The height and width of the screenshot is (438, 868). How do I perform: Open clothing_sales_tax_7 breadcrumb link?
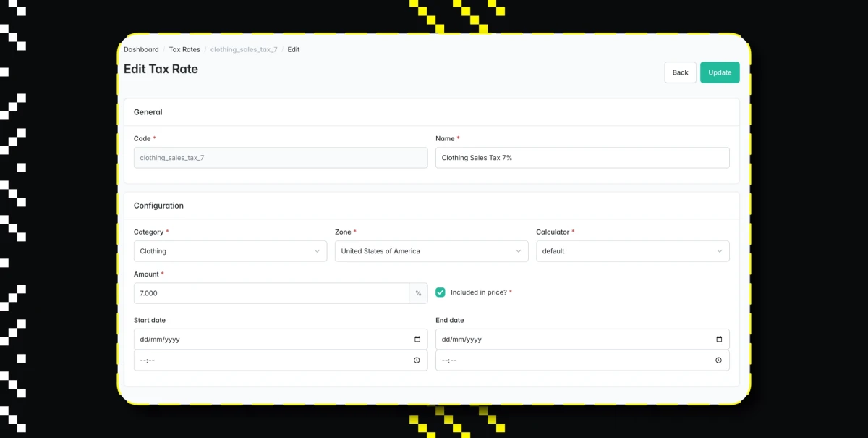[244, 50]
